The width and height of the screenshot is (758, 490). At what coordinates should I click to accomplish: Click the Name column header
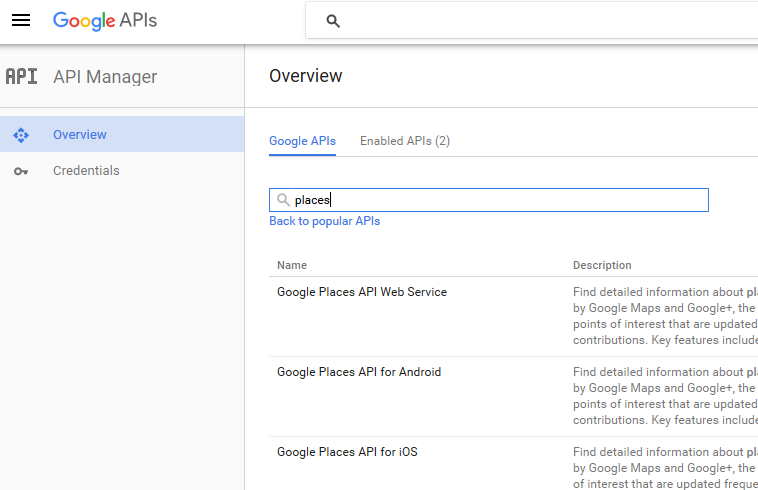click(x=292, y=265)
